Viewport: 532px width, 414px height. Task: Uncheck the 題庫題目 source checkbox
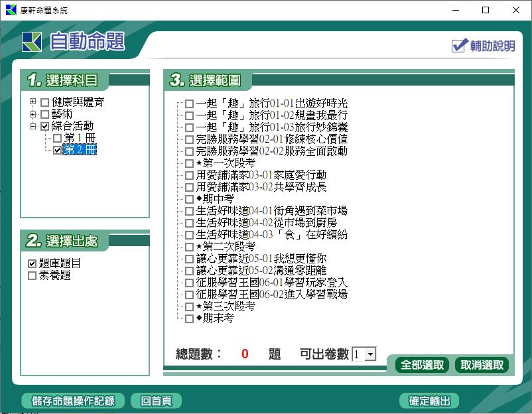coord(32,263)
